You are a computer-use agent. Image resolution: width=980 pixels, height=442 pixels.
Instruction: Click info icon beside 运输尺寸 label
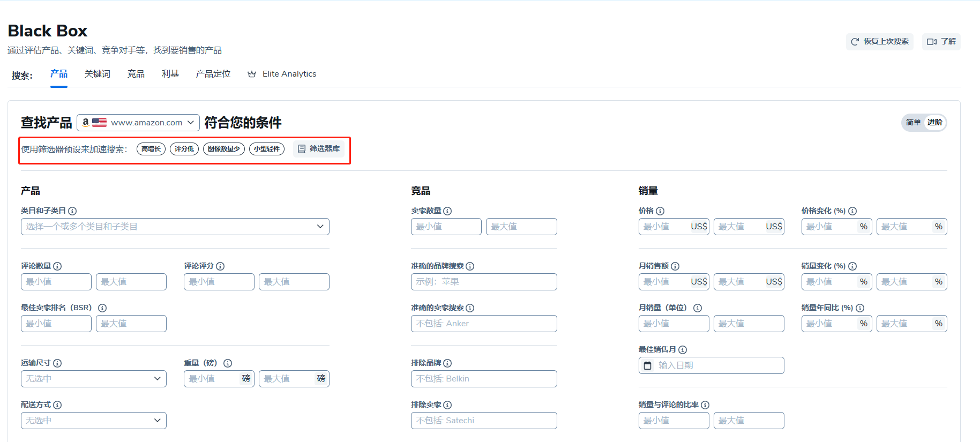pyautogui.click(x=57, y=363)
